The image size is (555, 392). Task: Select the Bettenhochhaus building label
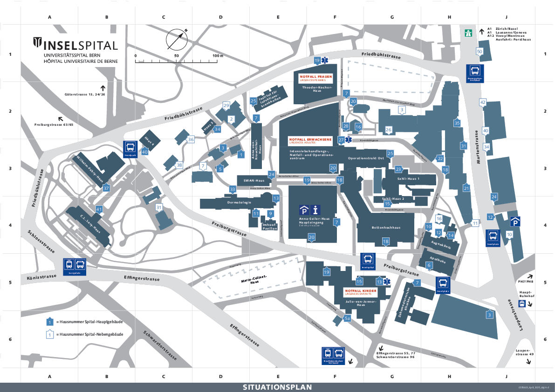point(386,228)
